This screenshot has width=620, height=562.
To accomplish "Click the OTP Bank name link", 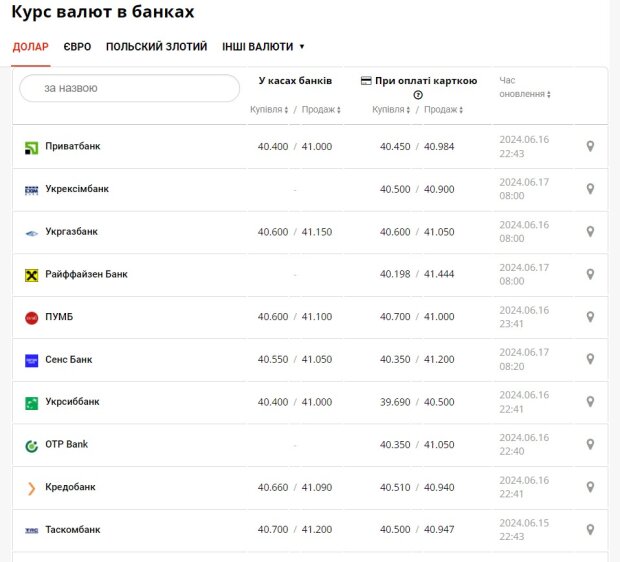I will (66, 444).
